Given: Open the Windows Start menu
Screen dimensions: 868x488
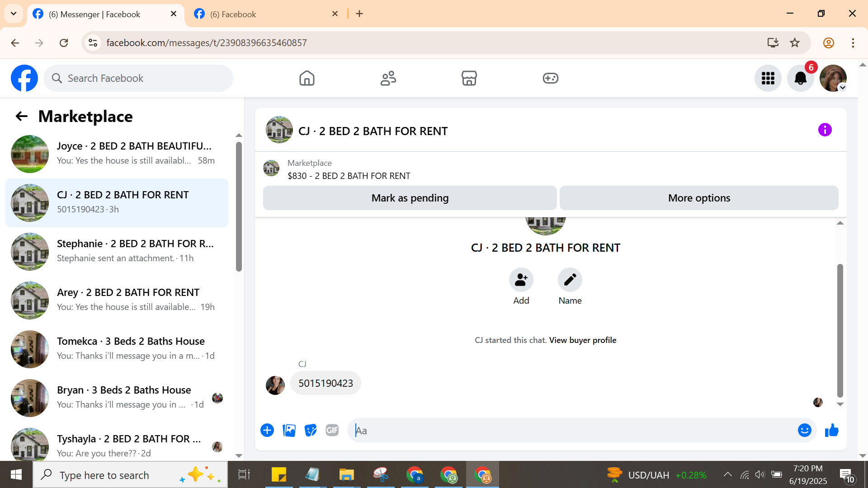Looking at the screenshot, I should coord(16,475).
